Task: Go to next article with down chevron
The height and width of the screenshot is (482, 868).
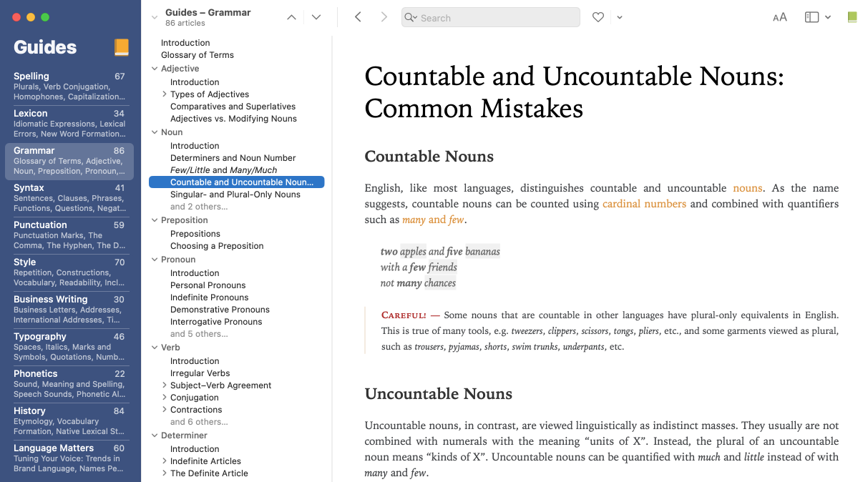Action: [x=316, y=18]
